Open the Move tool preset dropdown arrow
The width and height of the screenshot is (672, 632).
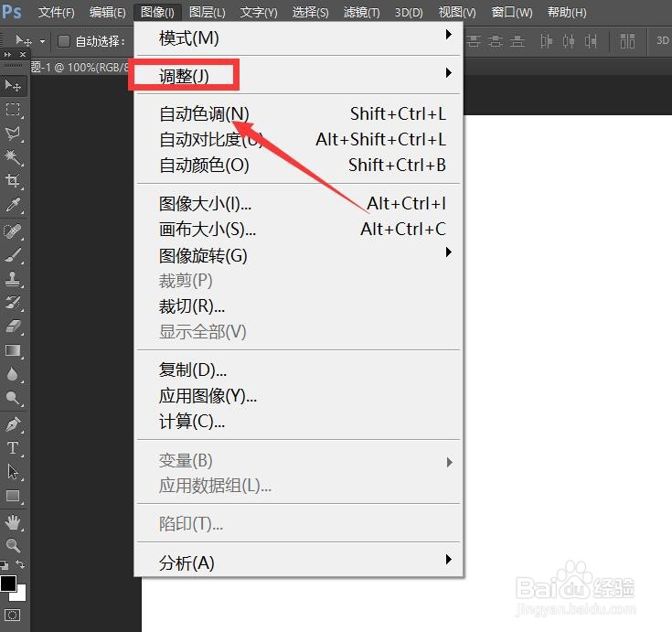tap(42, 41)
